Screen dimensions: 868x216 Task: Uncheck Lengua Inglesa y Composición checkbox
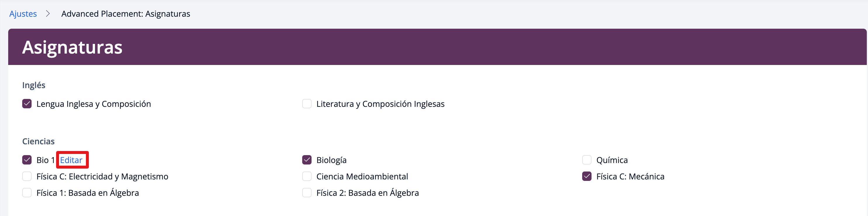(27, 104)
